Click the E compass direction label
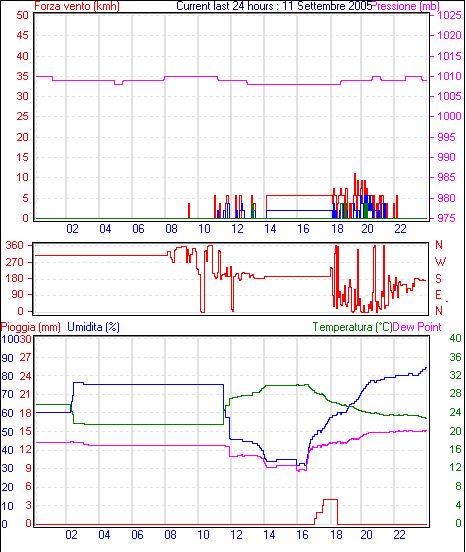466x552 pixels. pyautogui.click(x=438, y=295)
